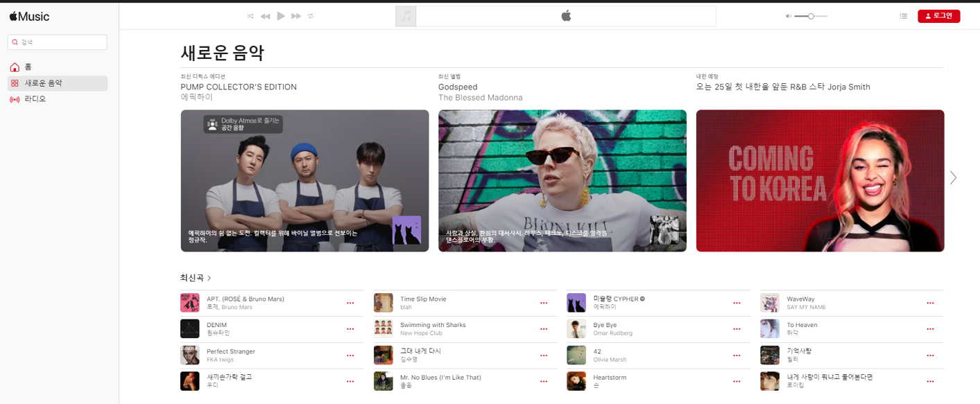Open the playing-next queue list

pos(903,16)
